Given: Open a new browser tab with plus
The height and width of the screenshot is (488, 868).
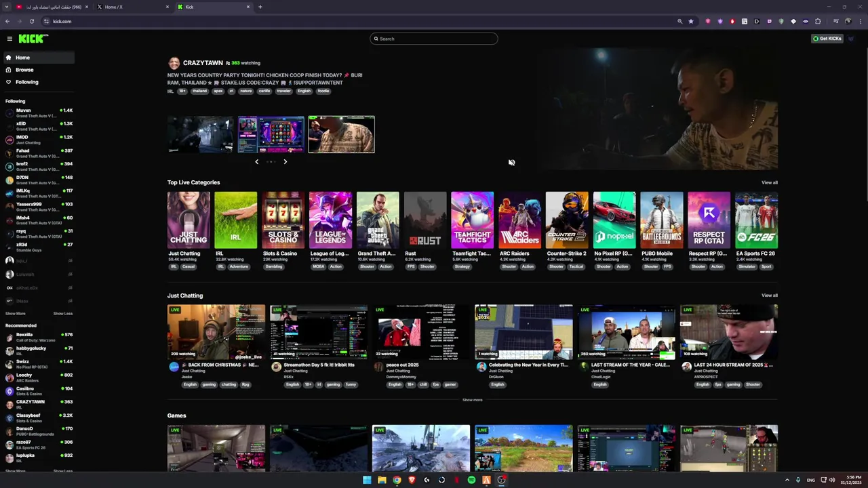Looking at the screenshot, I should click(x=260, y=7).
